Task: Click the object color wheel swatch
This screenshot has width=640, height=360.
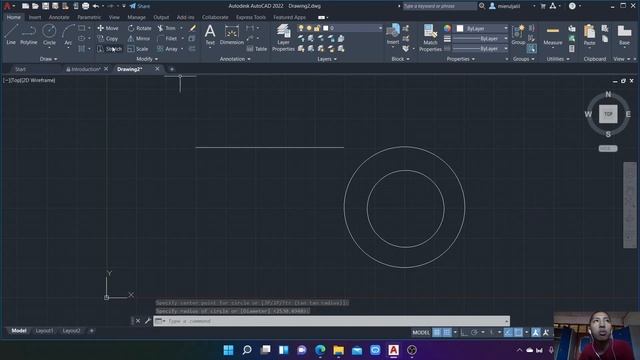Action: coord(447,28)
